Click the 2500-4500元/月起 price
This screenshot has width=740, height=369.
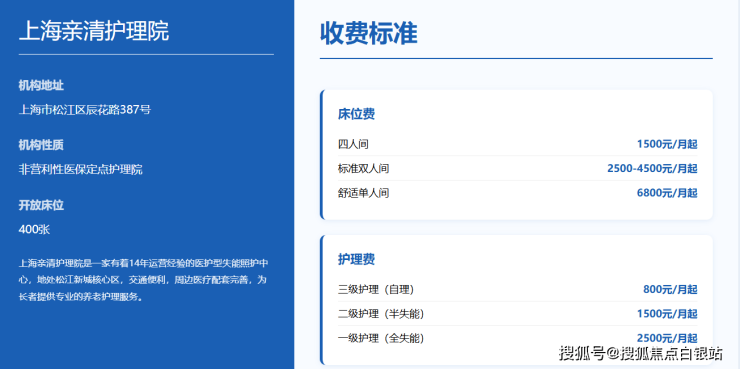click(652, 169)
